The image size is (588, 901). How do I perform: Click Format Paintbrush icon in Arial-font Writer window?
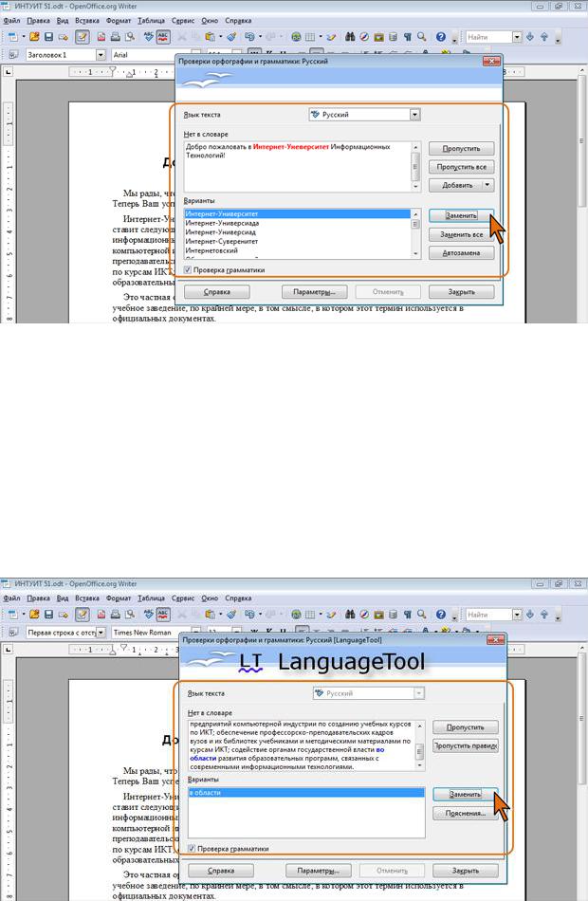click(231, 37)
